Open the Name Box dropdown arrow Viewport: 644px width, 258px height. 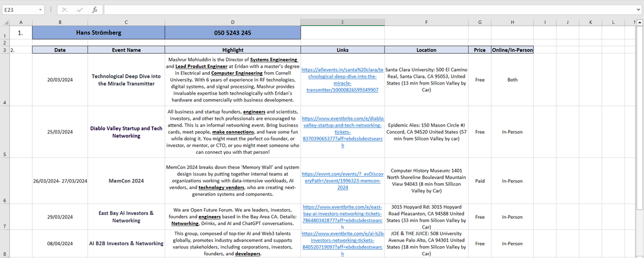tap(40, 10)
